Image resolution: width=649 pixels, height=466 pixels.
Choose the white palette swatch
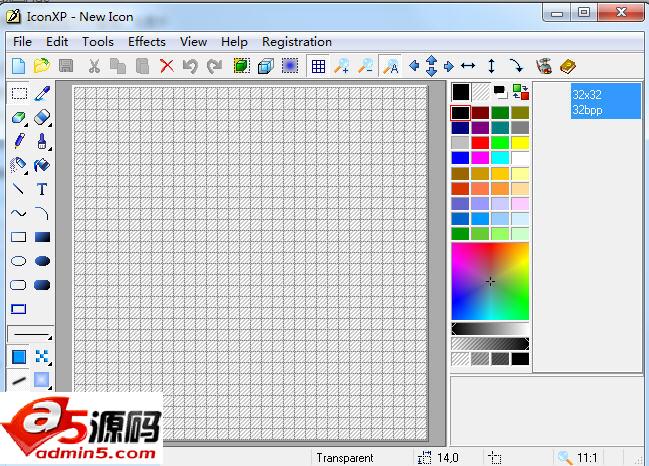[x=520, y=158]
